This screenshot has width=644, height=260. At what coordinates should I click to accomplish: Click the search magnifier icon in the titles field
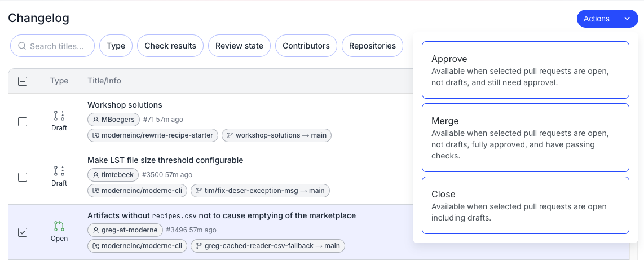22,46
